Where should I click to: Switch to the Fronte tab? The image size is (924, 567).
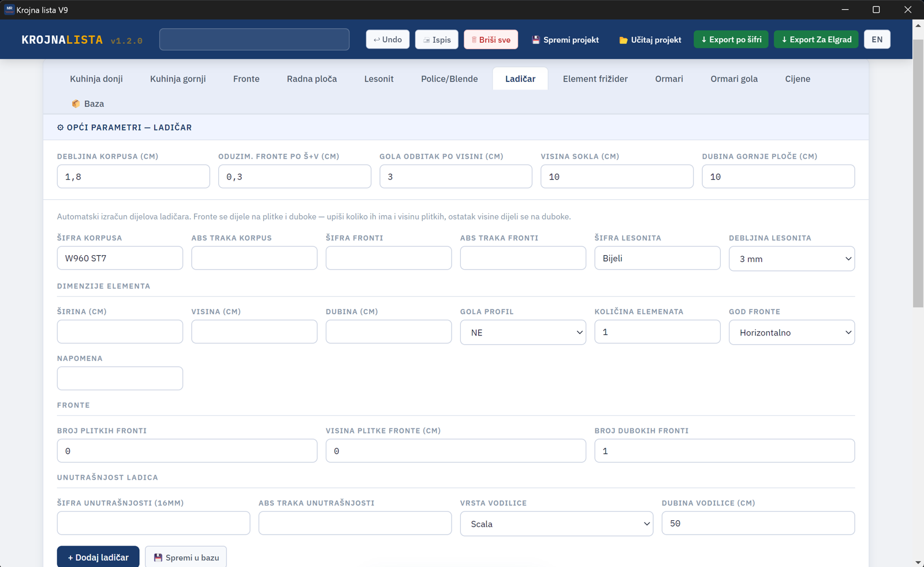[x=246, y=79]
